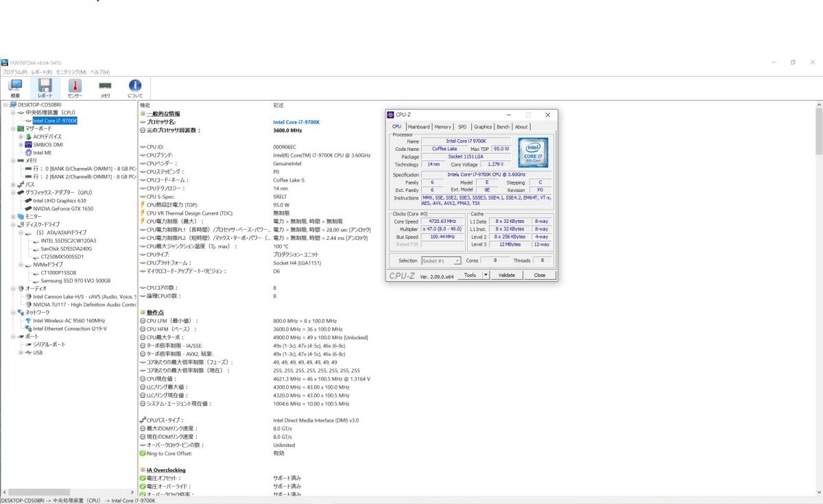Select SanDisk SDSSDA240G drive entry
The height and width of the screenshot is (504, 823).
(x=66, y=248)
